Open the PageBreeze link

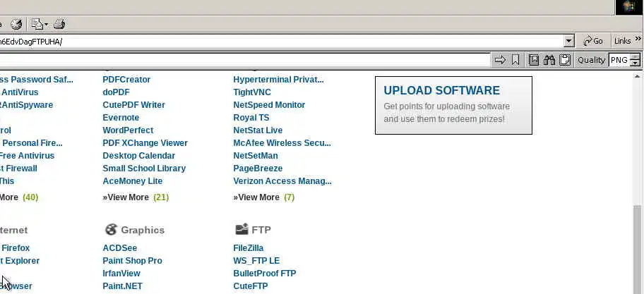pyautogui.click(x=258, y=169)
